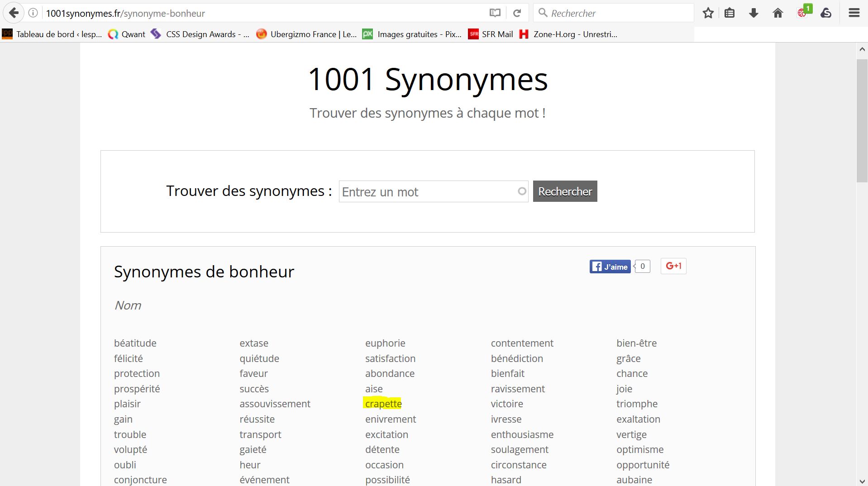Open the synonym link 'béatitude'
Viewport: 868px width, 486px height.
[135, 343]
